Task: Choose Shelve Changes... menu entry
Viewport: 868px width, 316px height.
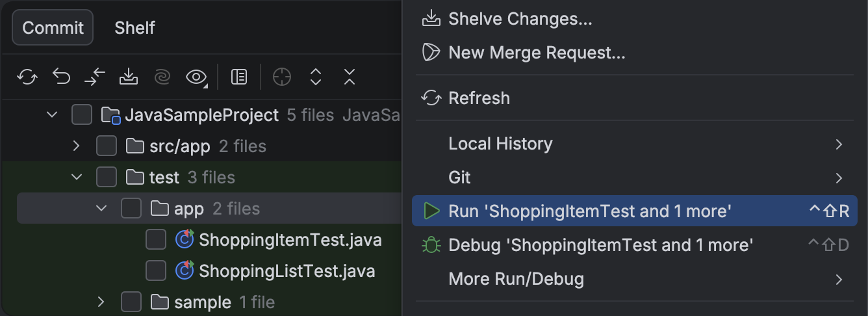Action: pos(635,19)
